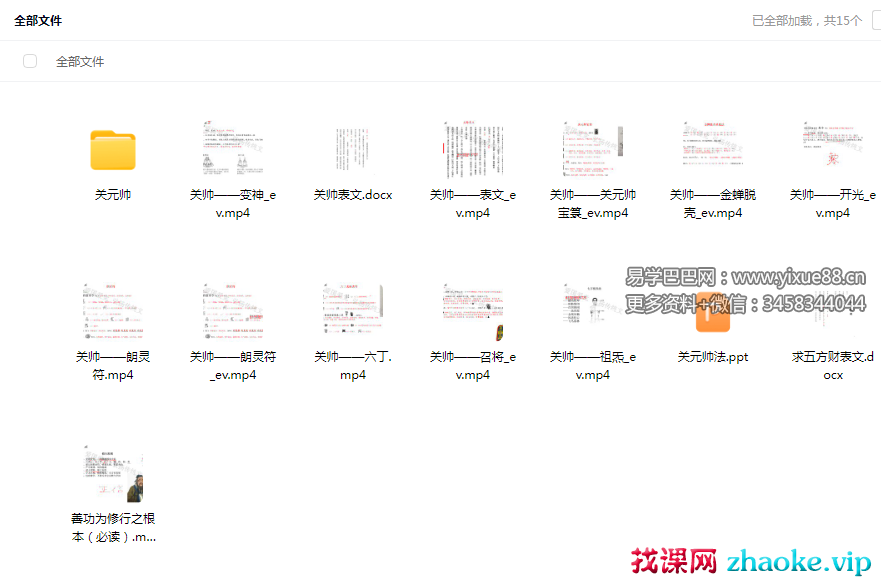Click the 关元帅法.ppt file icon
Image resolution: width=881 pixels, height=580 pixels.
tap(713, 314)
